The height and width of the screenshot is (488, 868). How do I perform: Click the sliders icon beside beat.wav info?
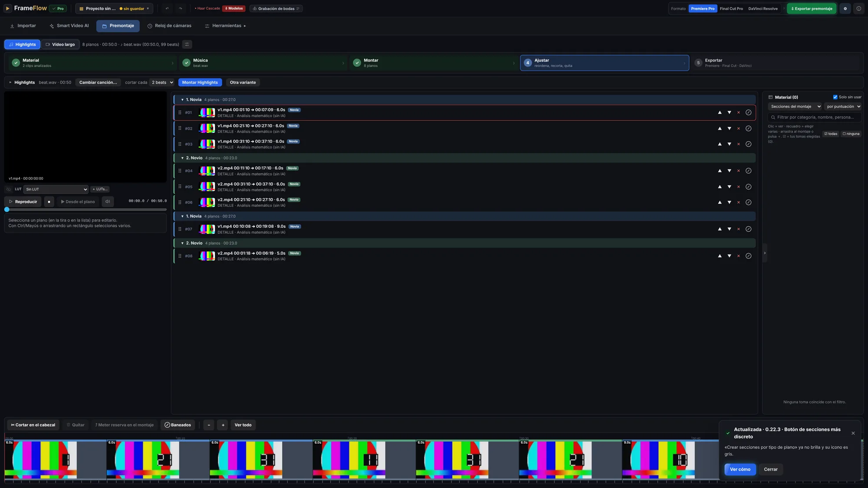click(187, 44)
